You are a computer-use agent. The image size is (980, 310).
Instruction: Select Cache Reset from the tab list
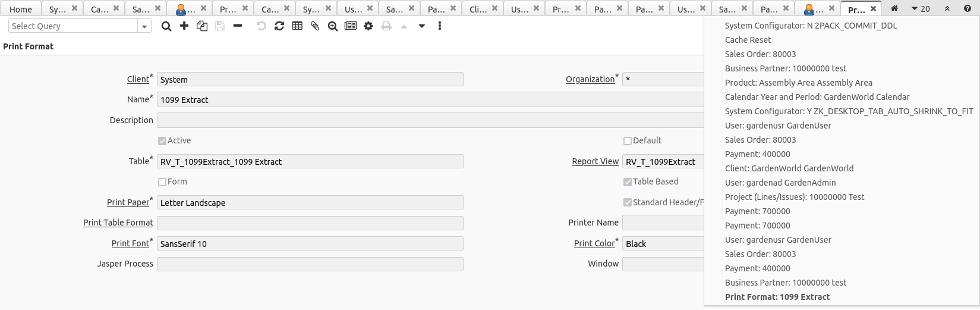[x=748, y=40]
